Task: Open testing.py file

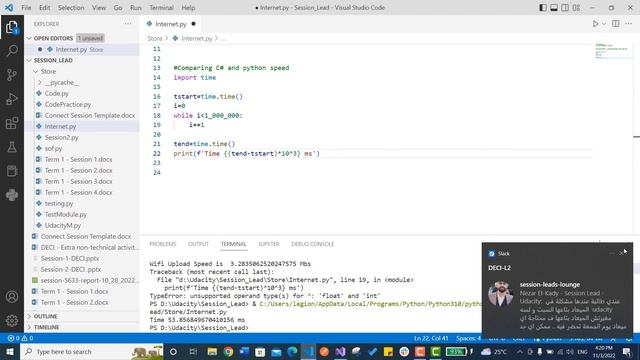Action: pyautogui.click(x=59, y=203)
